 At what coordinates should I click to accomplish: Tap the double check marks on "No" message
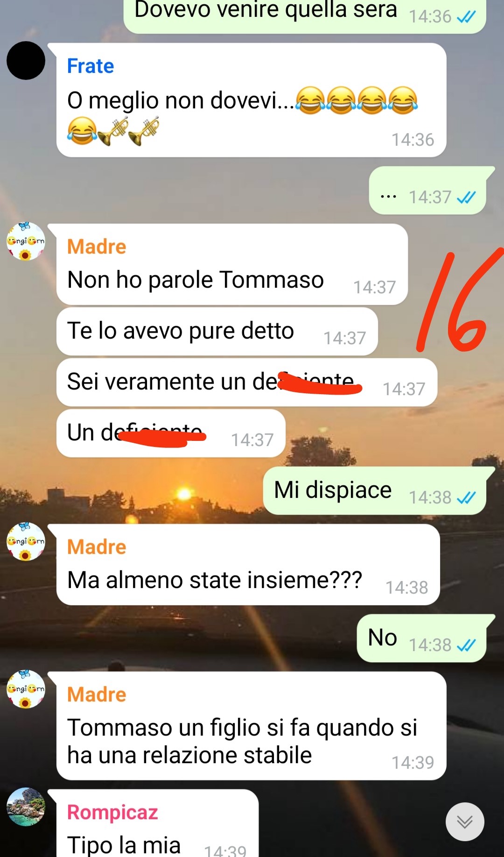point(466,645)
